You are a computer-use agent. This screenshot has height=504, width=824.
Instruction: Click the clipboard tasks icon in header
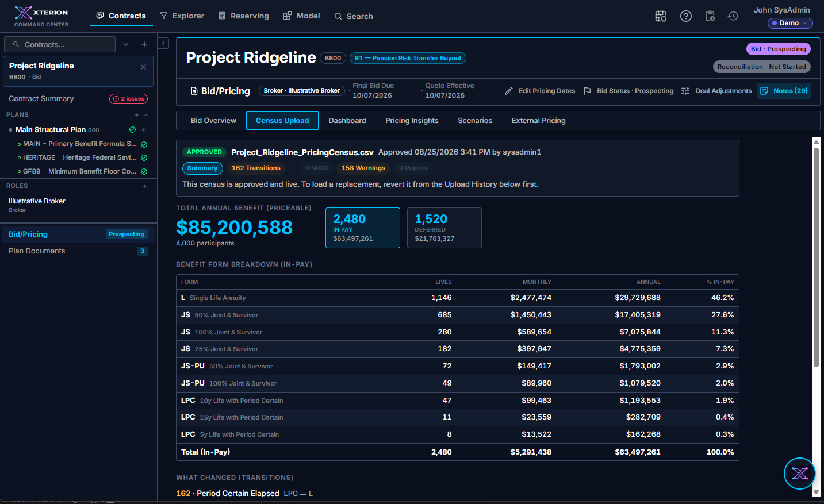click(x=710, y=16)
